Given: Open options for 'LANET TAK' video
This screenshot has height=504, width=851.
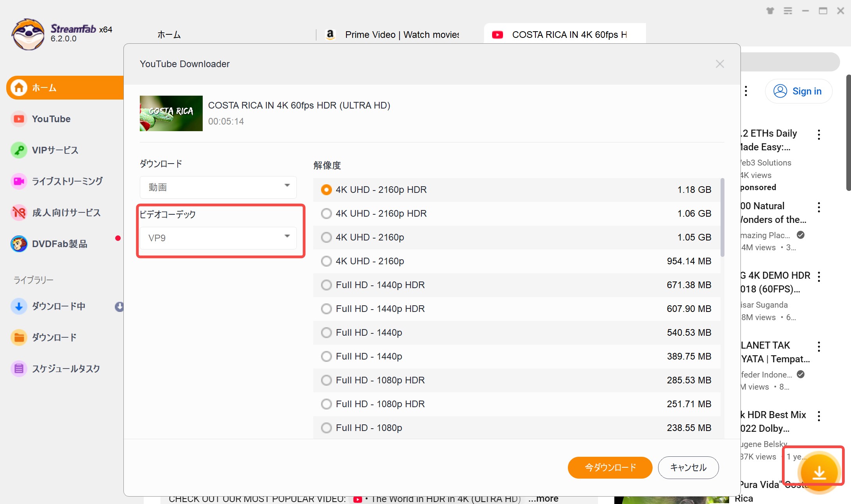Looking at the screenshot, I should (x=819, y=347).
